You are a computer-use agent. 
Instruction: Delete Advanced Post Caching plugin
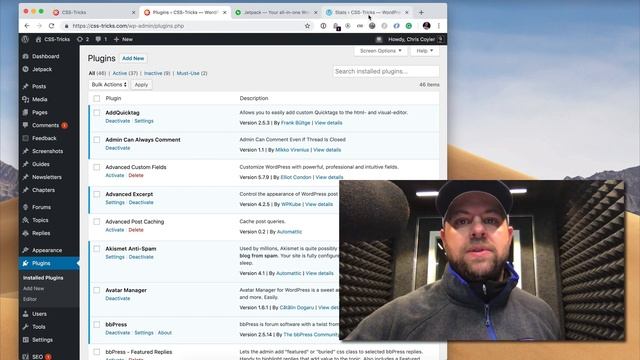pyautogui.click(x=136, y=230)
